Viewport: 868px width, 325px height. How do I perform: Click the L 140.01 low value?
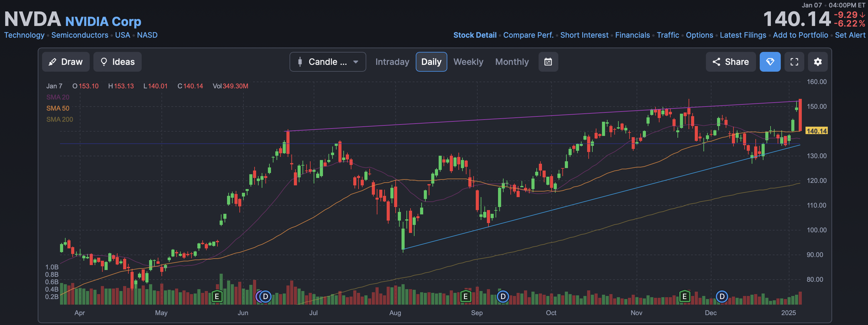tap(156, 86)
